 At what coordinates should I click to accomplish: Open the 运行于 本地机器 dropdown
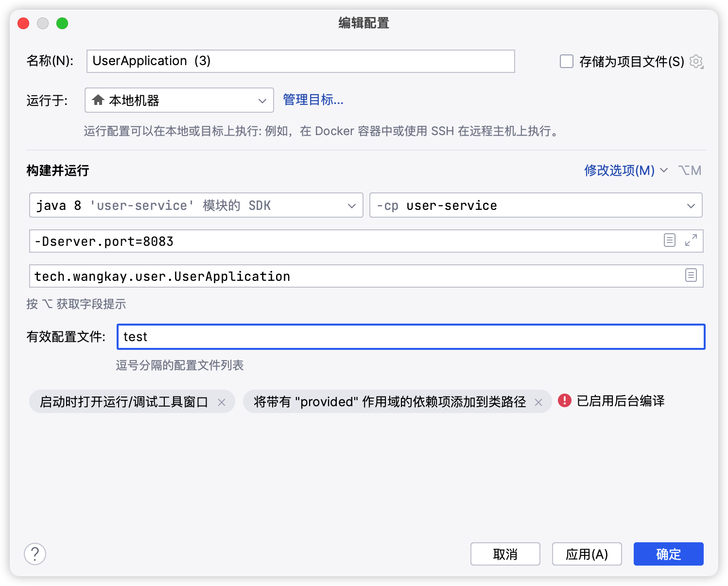click(179, 100)
